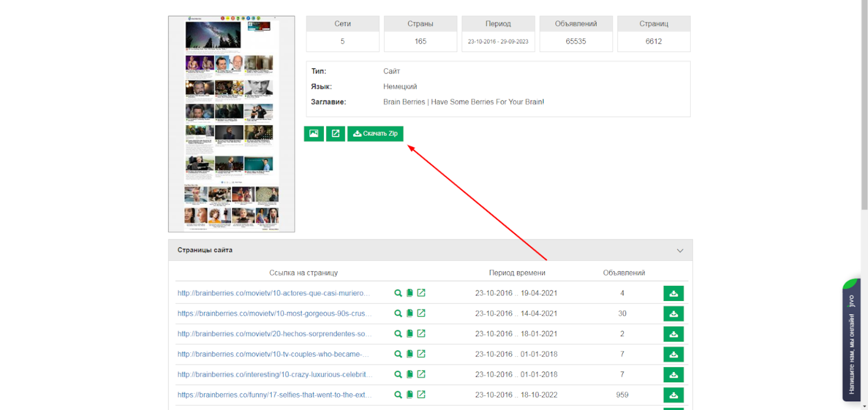Image resolution: width=868 pixels, height=410 pixels.
Task: Download button for 10-actores-que-casi-murieron row
Action: coord(674,294)
